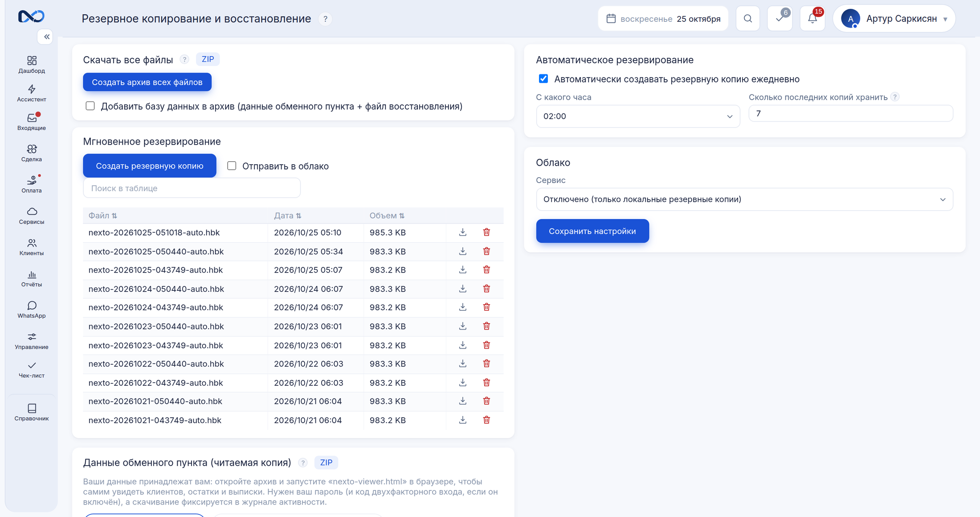The width and height of the screenshot is (980, 517).
Task: Open Клиенты in sidebar
Action: 32,247
